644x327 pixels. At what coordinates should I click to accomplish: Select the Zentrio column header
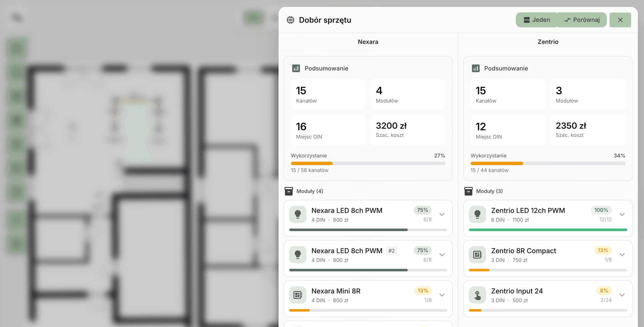click(548, 42)
